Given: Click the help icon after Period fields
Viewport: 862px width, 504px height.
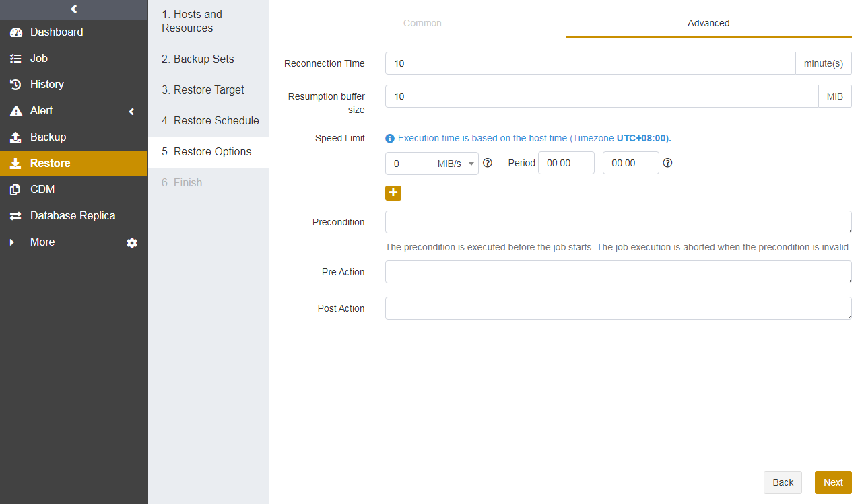Looking at the screenshot, I should pyautogui.click(x=667, y=163).
